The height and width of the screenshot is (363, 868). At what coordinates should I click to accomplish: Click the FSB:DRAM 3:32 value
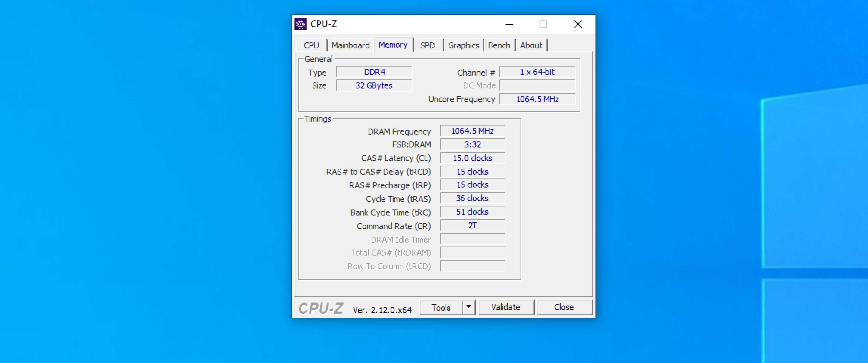point(472,145)
